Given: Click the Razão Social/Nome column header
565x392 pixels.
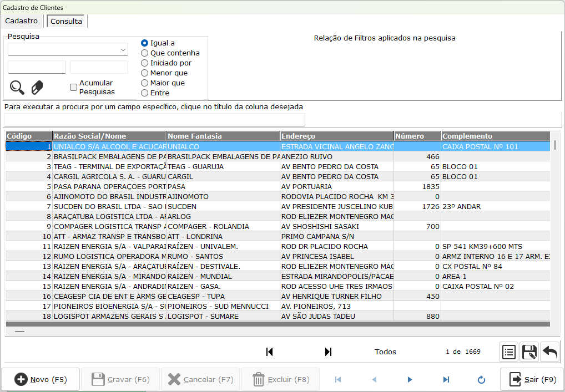Looking at the screenshot, I should click(109, 136).
